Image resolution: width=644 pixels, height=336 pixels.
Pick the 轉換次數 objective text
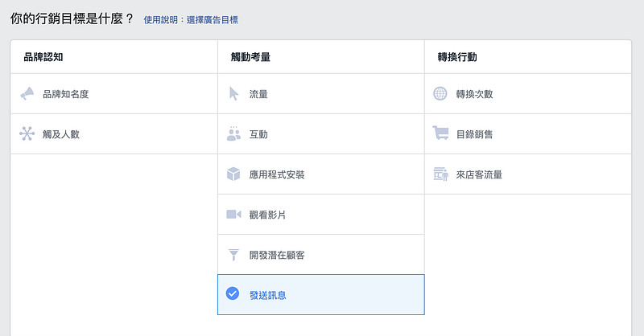[x=474, y=94]
